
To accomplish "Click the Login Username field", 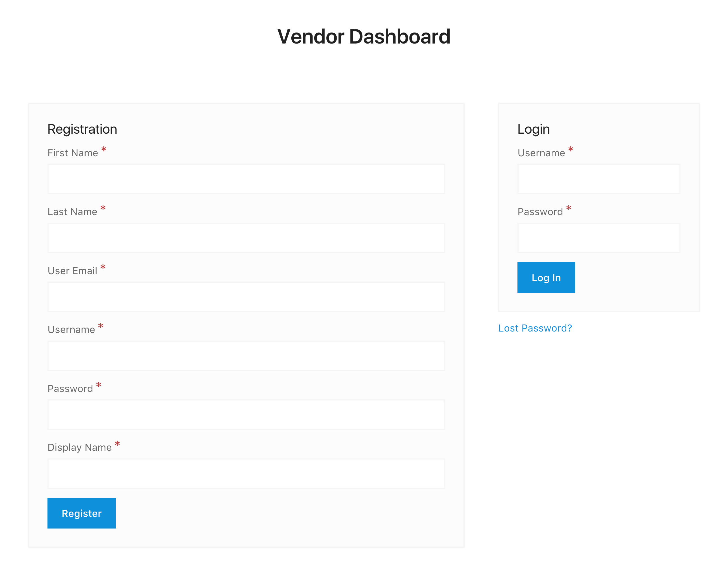I will (599, 179).
